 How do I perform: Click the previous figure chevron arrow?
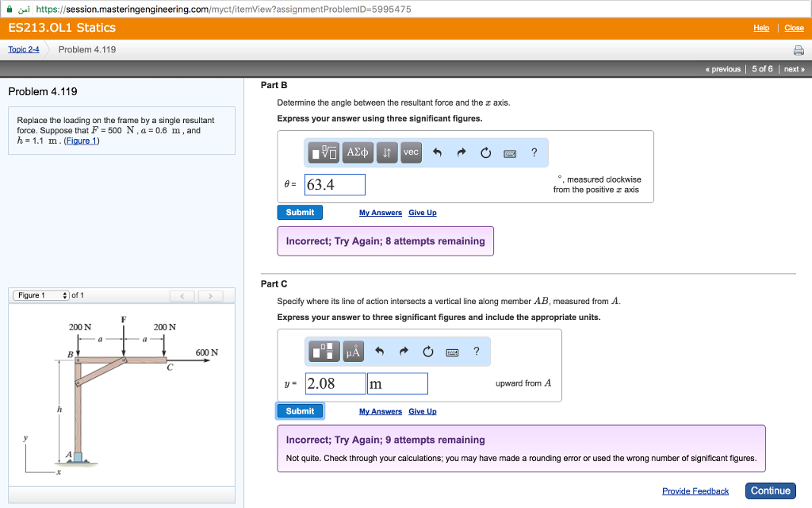click(182, 294)
